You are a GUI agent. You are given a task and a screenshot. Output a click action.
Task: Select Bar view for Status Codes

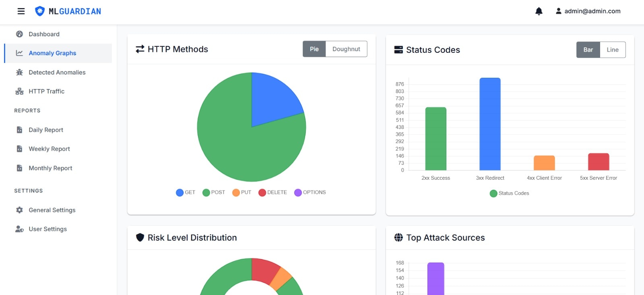(588, 50)
